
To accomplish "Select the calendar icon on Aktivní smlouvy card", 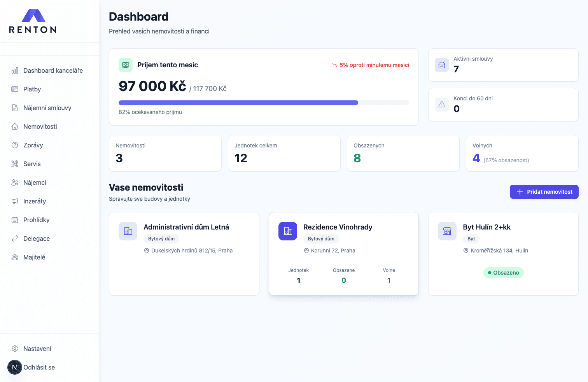I will [441, 65].
